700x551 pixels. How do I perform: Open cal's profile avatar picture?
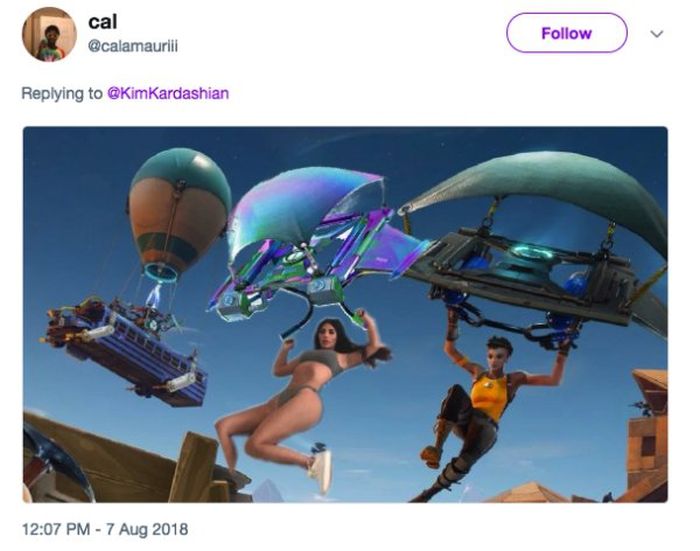(x=49, y=34)
